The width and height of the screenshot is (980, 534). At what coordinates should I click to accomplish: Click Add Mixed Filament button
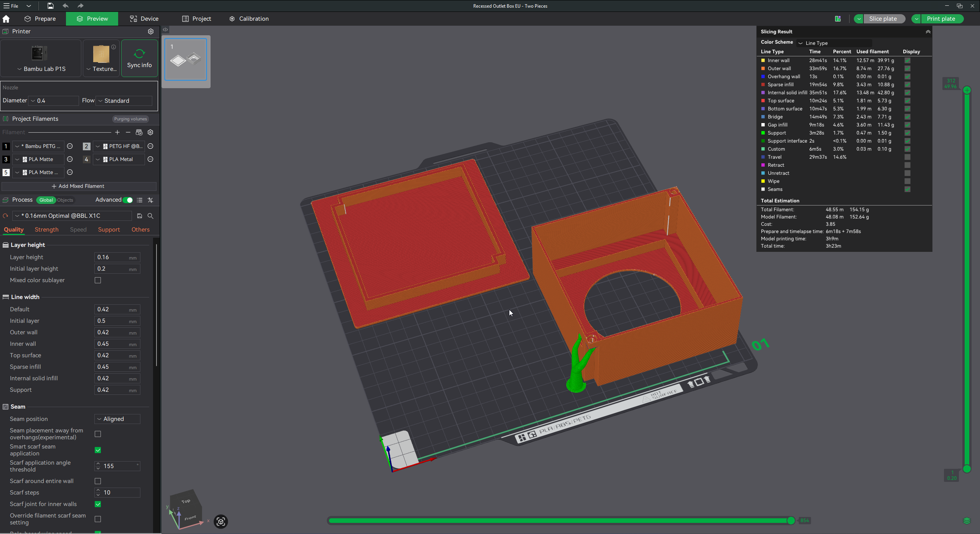[x=78, y=186]
